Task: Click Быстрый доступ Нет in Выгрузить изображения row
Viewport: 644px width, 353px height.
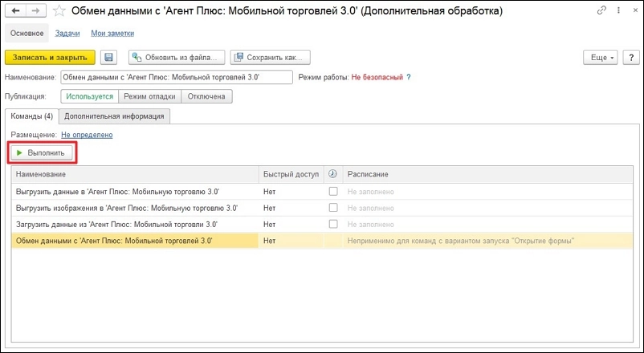Action: point(270,208)
